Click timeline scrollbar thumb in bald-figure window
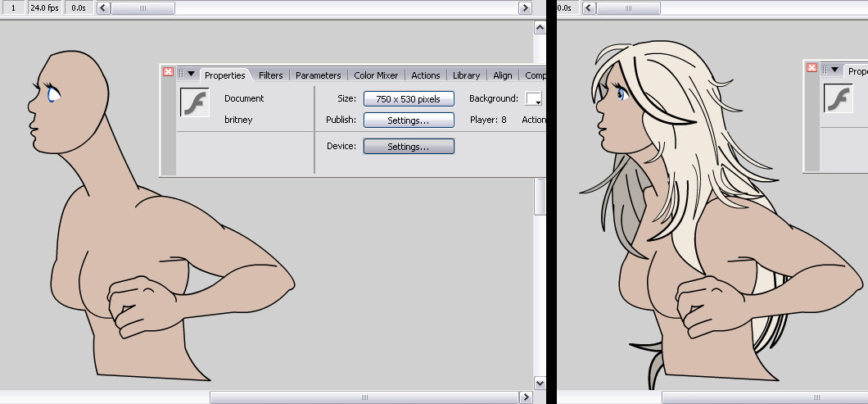The height and width of the screenshot is (404, 868). click(x=142, y=7)
